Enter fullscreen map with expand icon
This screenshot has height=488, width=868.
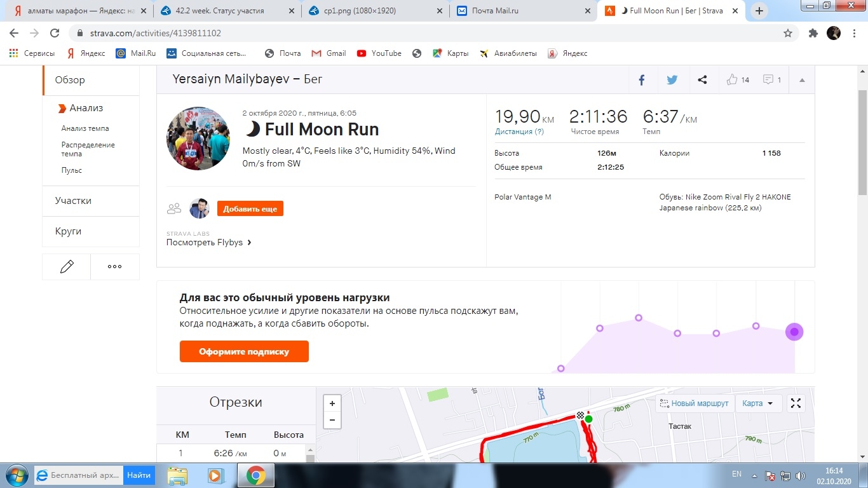click(796, 403)
